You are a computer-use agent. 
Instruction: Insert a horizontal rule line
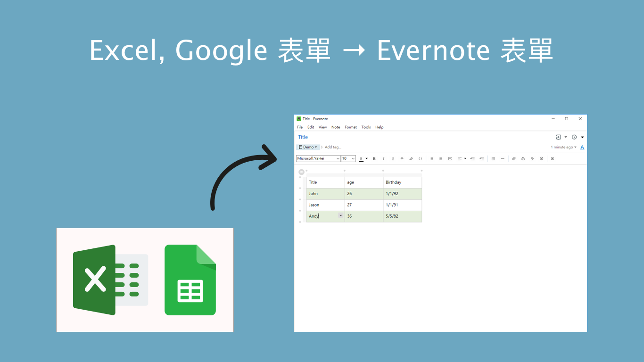[503, 159]
